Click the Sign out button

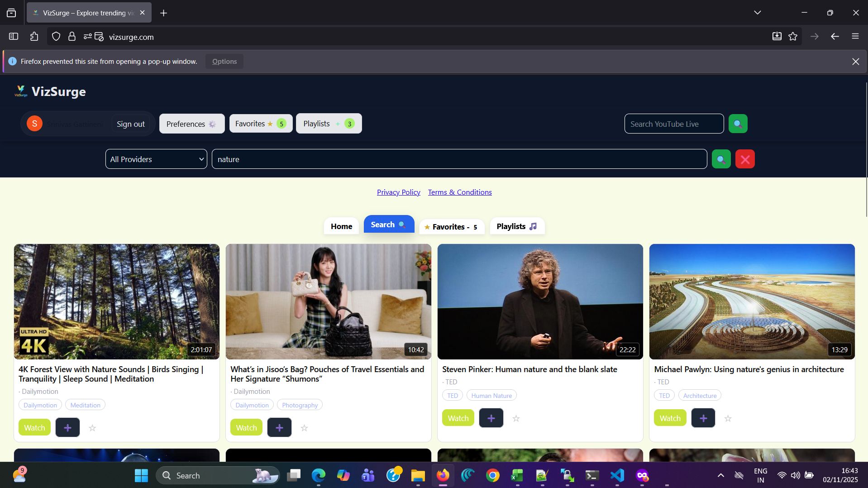131,124
